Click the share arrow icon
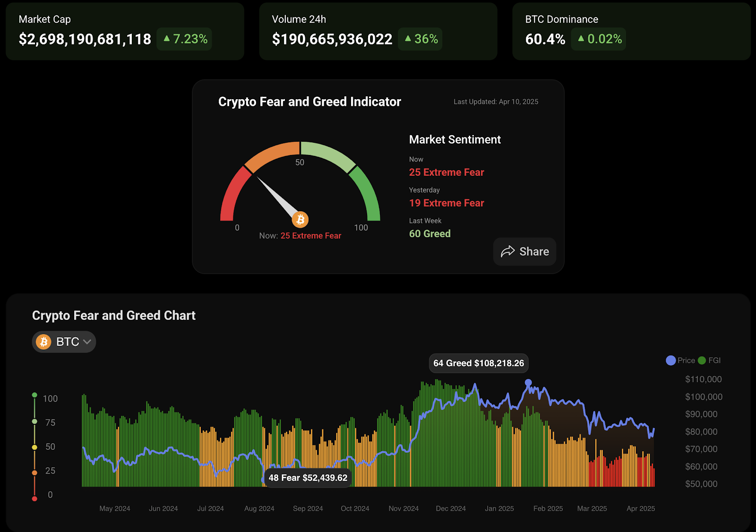Viewport: 756px width, 532px height. pyautogui.click(x=508, y=251)
